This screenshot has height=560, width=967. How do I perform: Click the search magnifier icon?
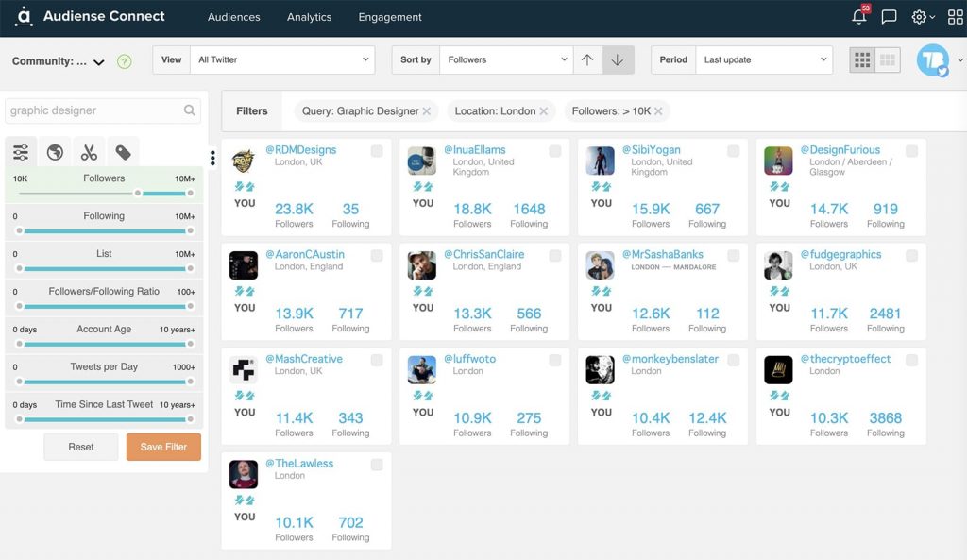[189, 110]
